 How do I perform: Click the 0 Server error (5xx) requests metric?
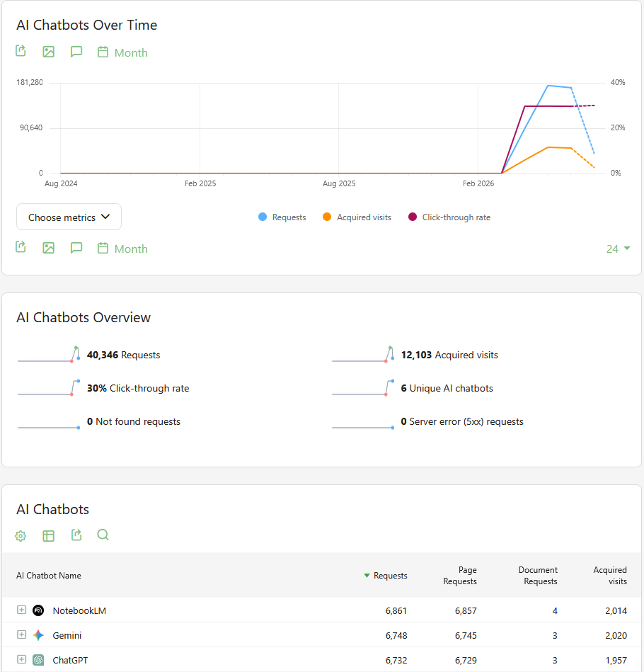tap(462, 422)
